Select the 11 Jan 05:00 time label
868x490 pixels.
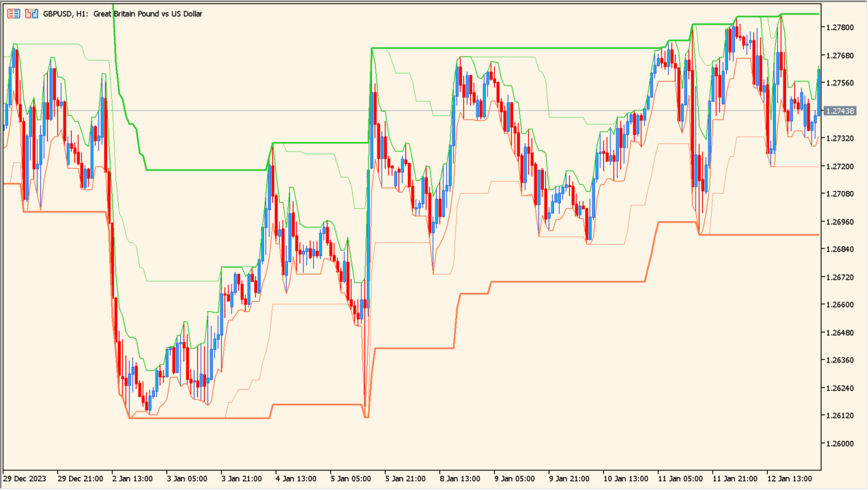tap(680, 478)
